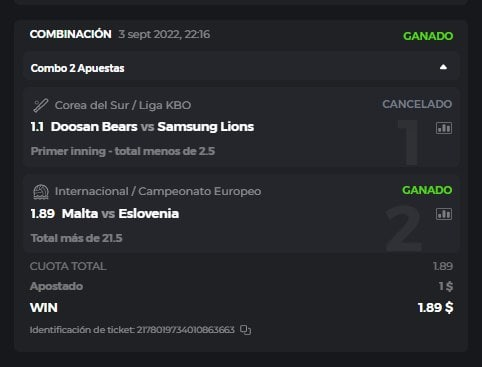This screenshot has height=367, width=482.
Task: Click the CANCELADO status label
Action: coord(417,104)
